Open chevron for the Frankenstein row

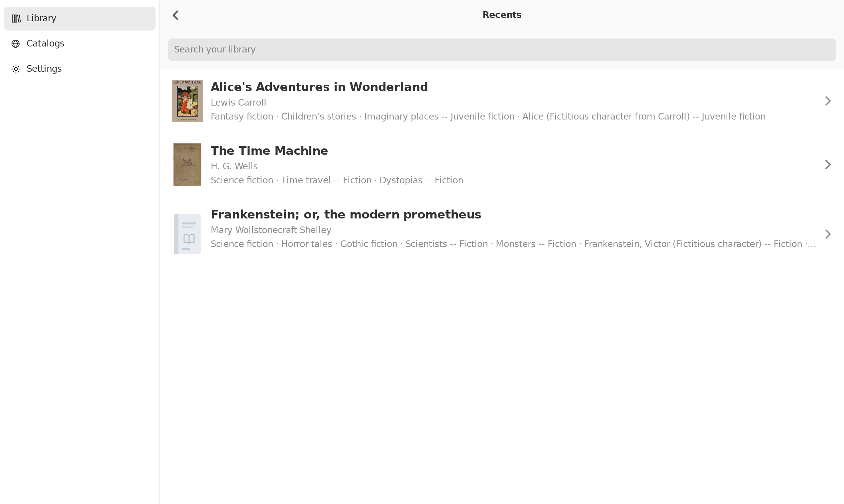pos(828,234)
